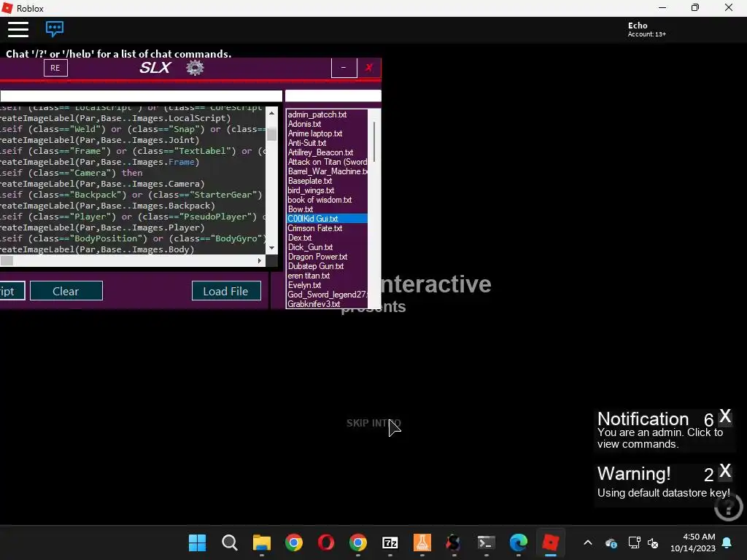Screen dimensions: 747x560
Task: Select Attack on Titan script entry
Action: tap(328, 163)
